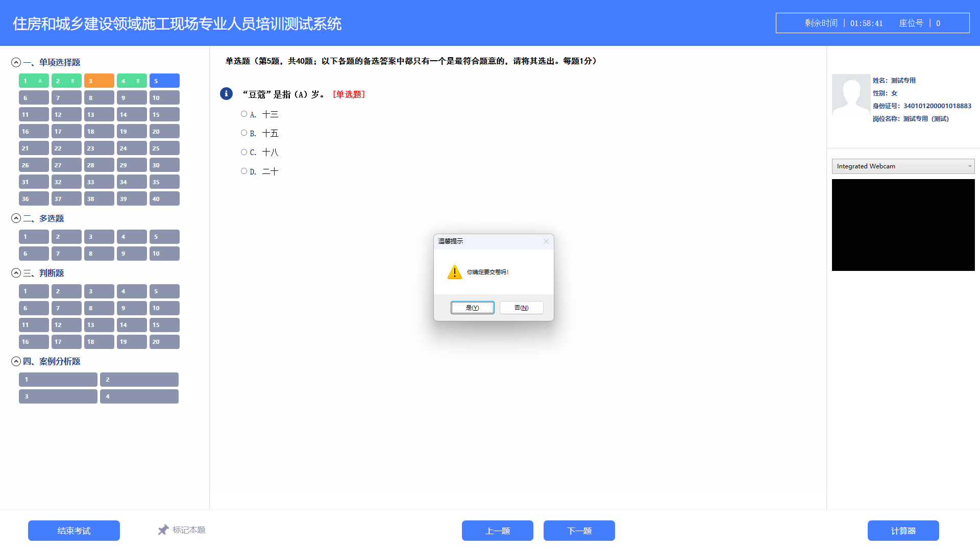Cancel submission by clicking 否(N)
The image size is (980, 551).
pos(521,307)
